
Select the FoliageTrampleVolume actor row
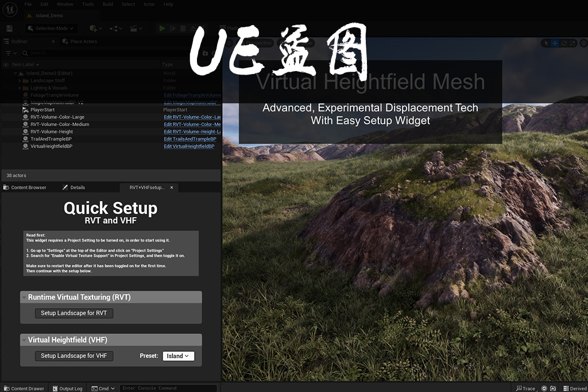coord(111,95)
